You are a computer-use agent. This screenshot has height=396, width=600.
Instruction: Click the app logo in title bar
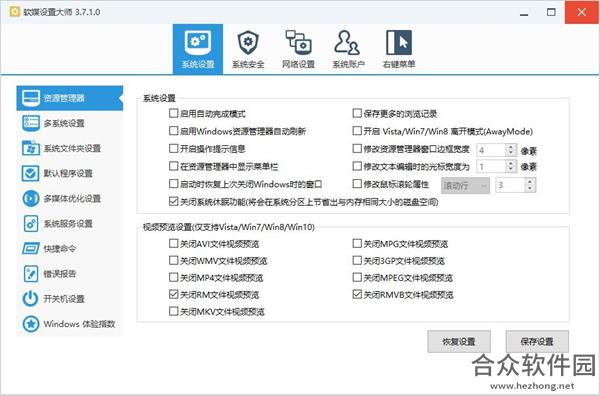[x=15, y=12]
